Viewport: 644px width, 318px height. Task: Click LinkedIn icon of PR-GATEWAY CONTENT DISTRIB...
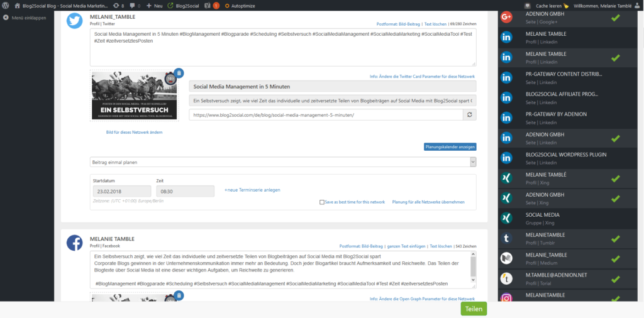click(506, 77)
